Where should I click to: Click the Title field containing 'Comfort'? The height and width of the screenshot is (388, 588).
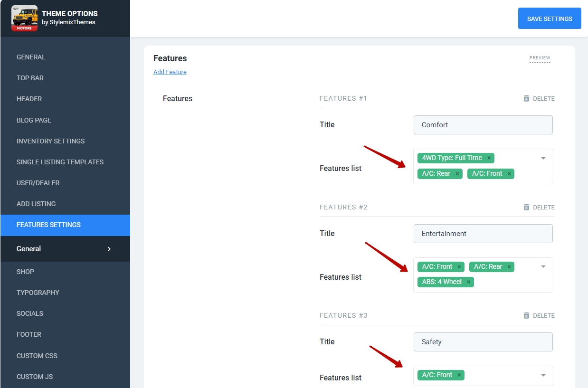[x=483, y=125]
